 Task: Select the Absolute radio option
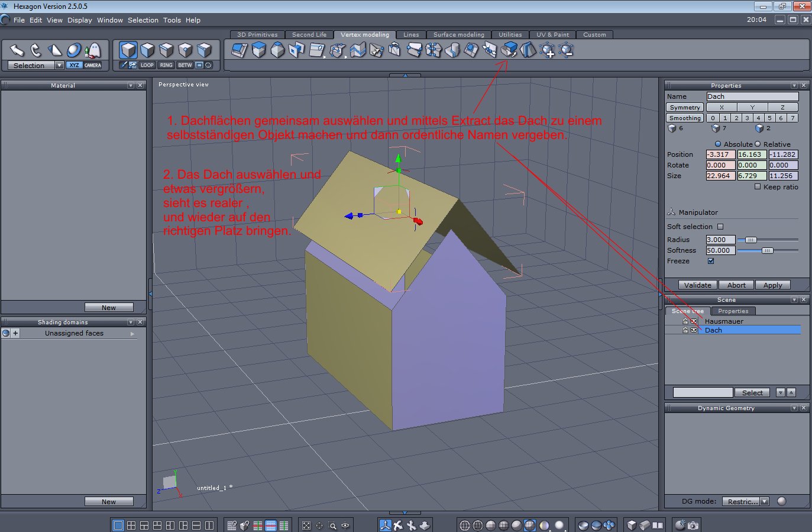click(x=718, y=144)
